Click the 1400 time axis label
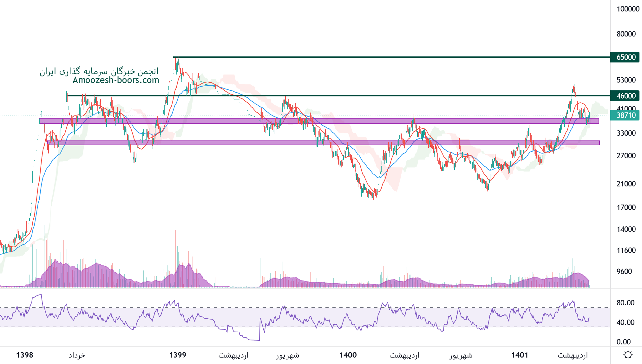Screen dimensions: 642x364 [348, 355]
